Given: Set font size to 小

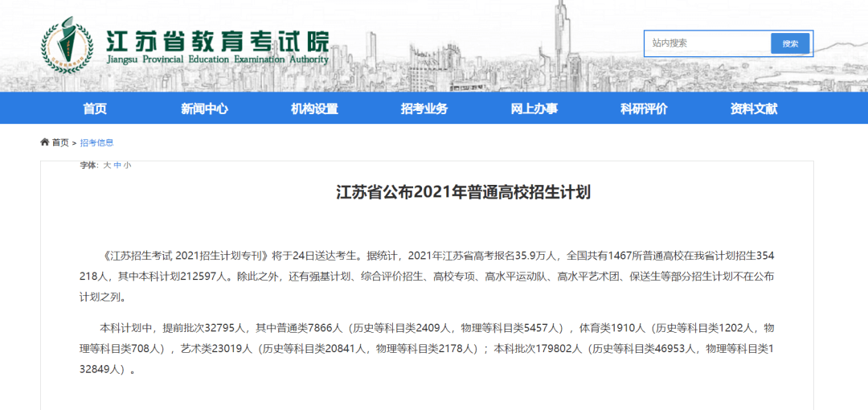Looking at the screenshot, I should [x=127, y=165].
